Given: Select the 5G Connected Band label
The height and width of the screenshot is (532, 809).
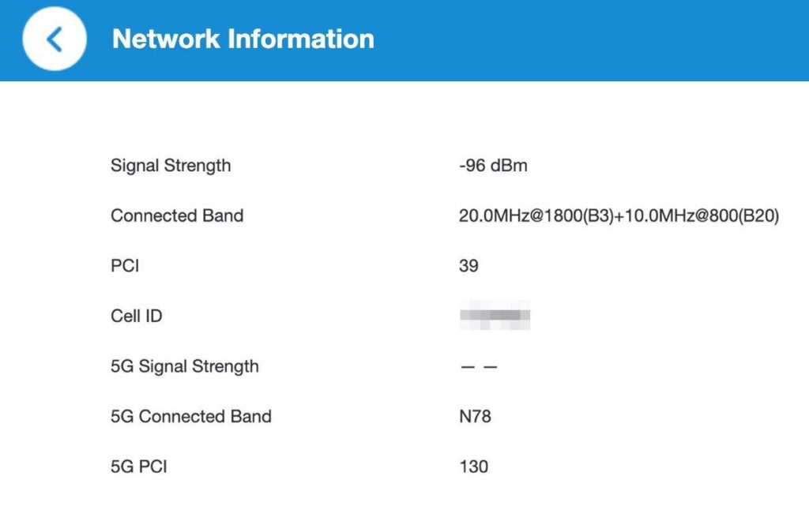Looking at the screenshot, I should tap(191, 417).
